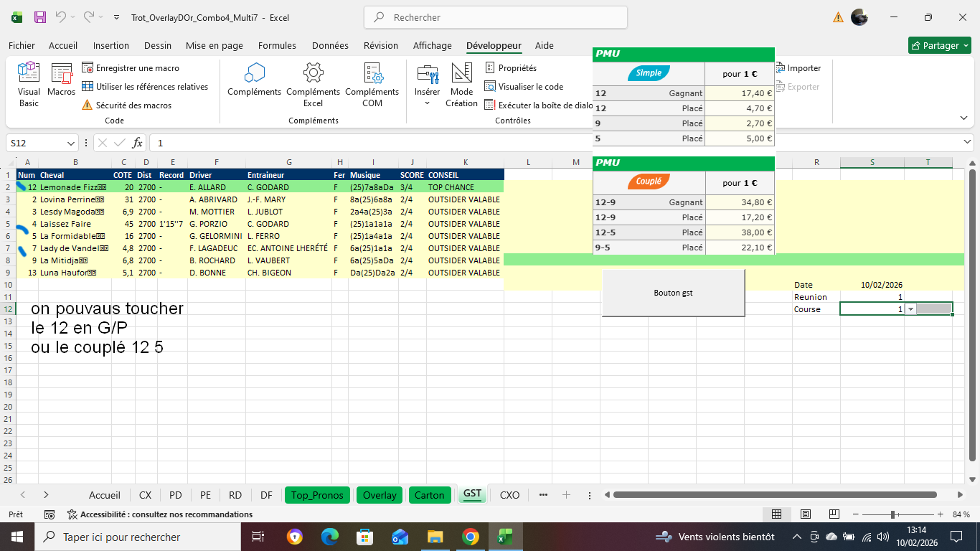Image resolution: width=980 pixels, height=551 pixels.
Task: Click the Insert Function fx icon
Action: coord(138,143)
